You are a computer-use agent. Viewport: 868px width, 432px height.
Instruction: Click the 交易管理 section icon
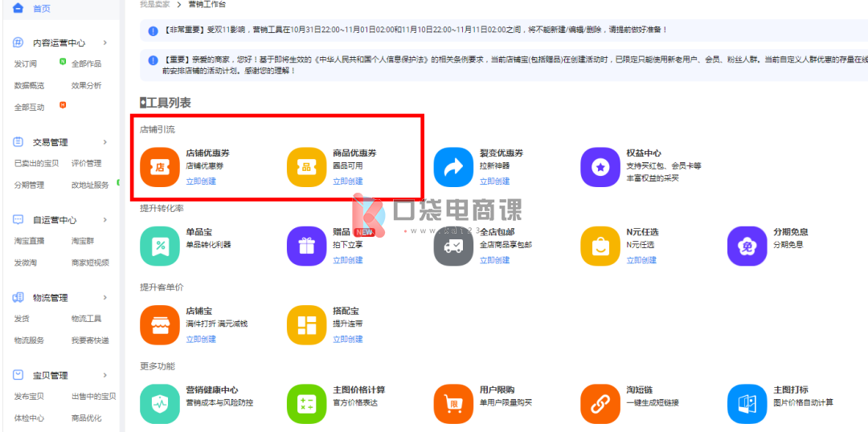(x=18, y=142)
